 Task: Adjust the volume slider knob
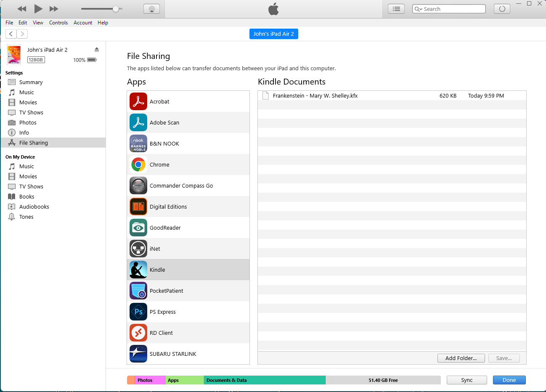[x=116, y=9]
